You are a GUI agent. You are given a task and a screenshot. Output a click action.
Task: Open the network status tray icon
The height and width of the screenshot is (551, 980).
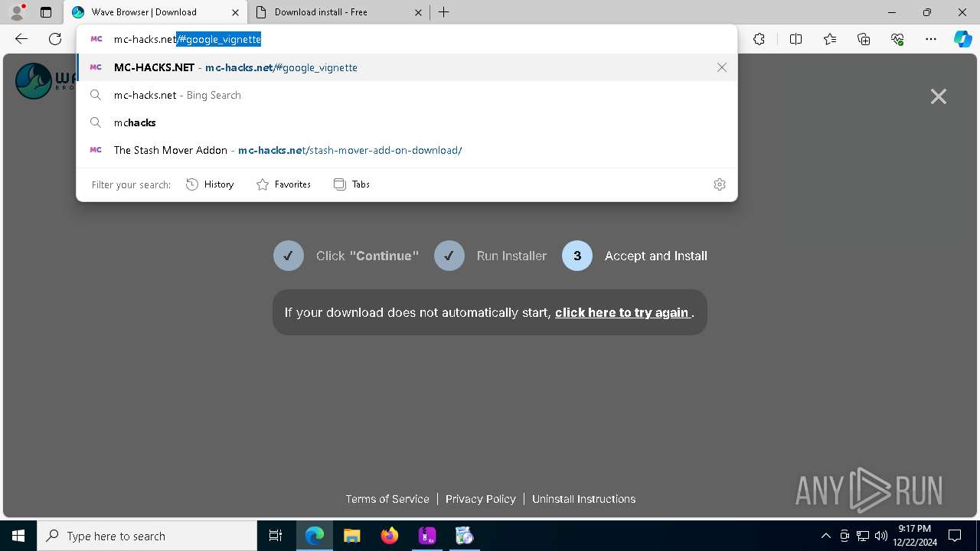tap(863, 536)
